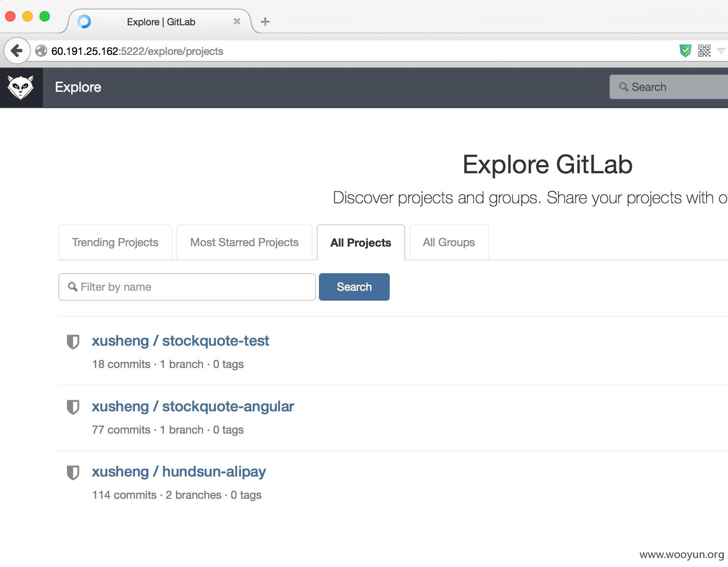728x567 pixels.
Task: Open a new browser tab with plus
Action: [x=265, y=21]
